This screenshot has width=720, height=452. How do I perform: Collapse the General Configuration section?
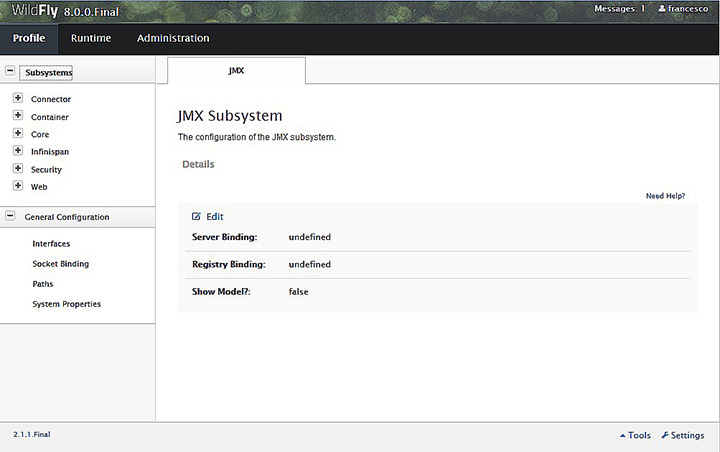pos(10,215)
